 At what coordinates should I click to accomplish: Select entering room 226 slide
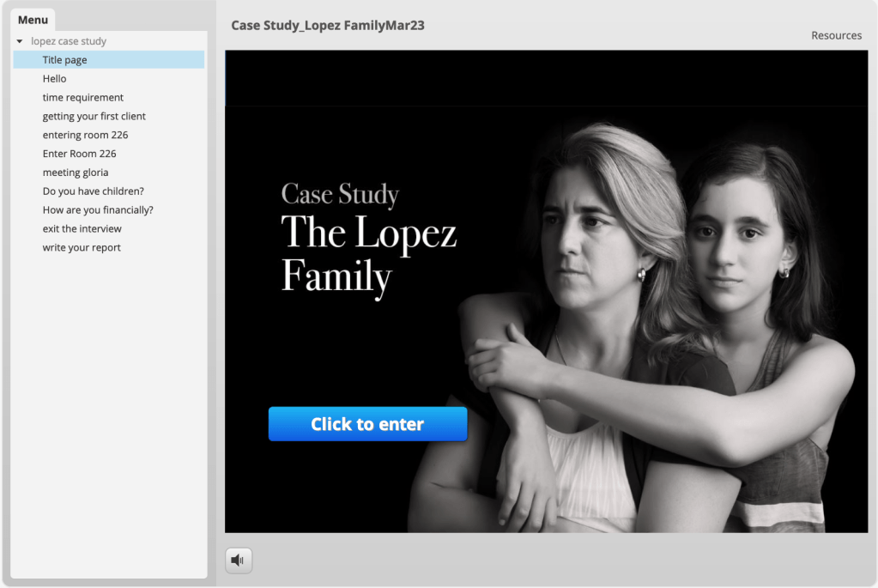[85, 136]
